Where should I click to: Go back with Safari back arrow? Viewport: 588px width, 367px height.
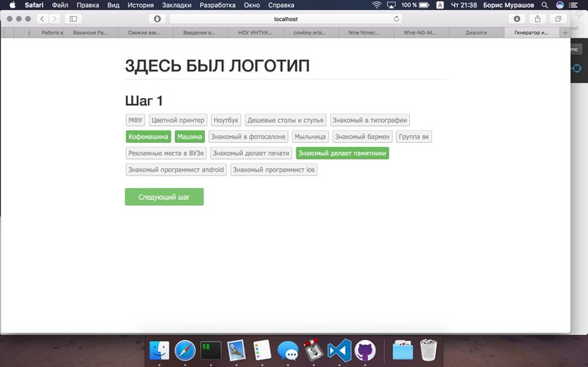[x=41, y=18]
